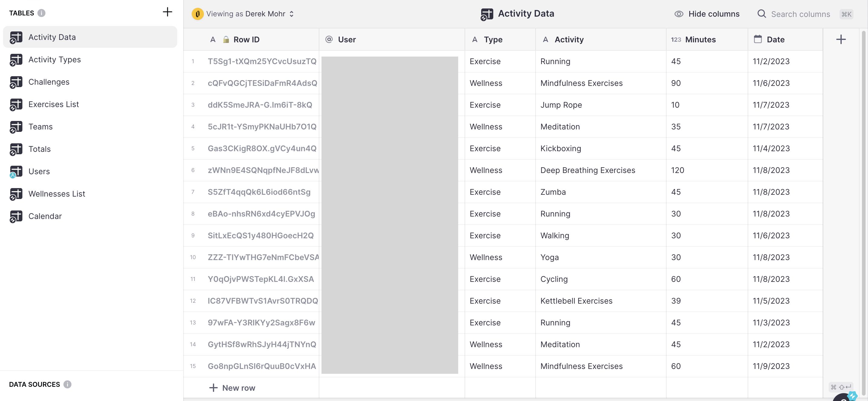
Task: Click the search magnifier icon
Action: point(762,14)
